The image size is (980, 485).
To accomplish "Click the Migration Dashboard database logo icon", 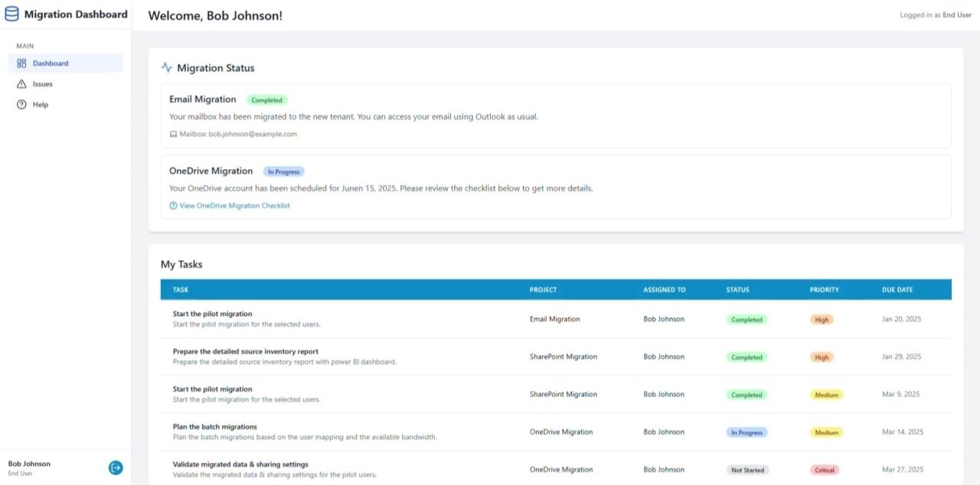I will (11, 14).
